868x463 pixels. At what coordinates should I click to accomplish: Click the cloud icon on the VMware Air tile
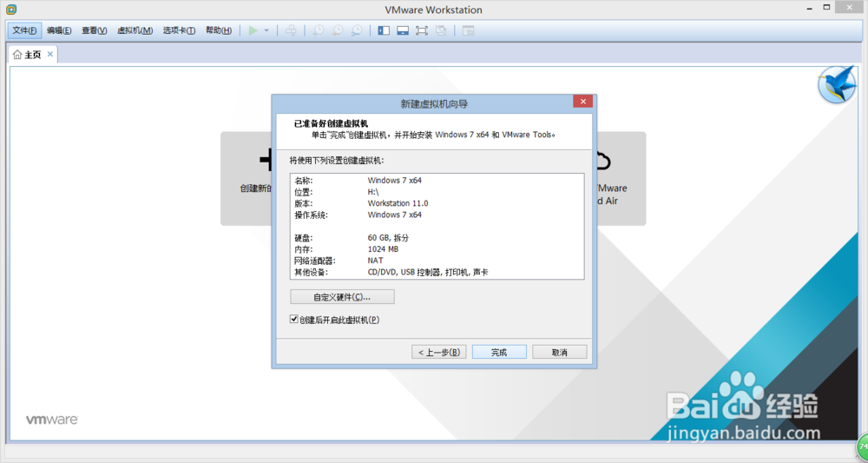(602, 161)
